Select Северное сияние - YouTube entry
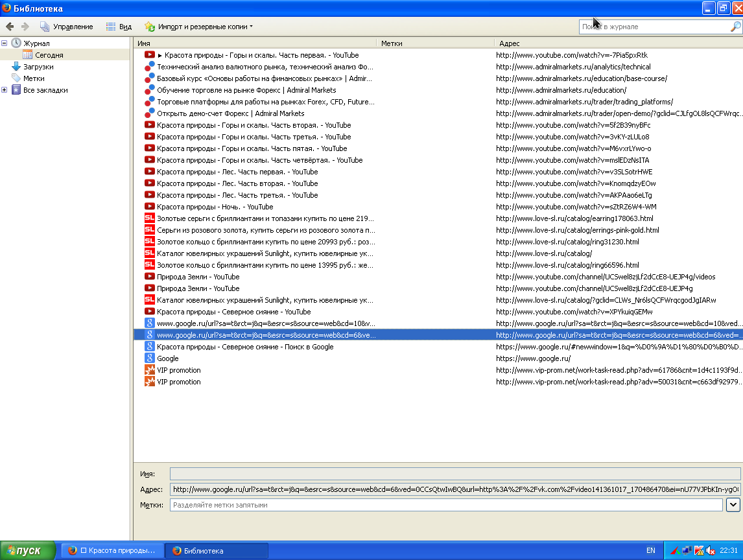The width and height of the screenshot is (743, 560). pos(233,312)
